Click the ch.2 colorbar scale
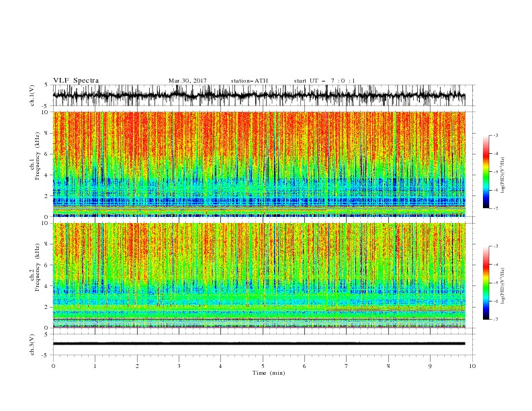Viewport: 532px width, 411px height. click(486, 283)
